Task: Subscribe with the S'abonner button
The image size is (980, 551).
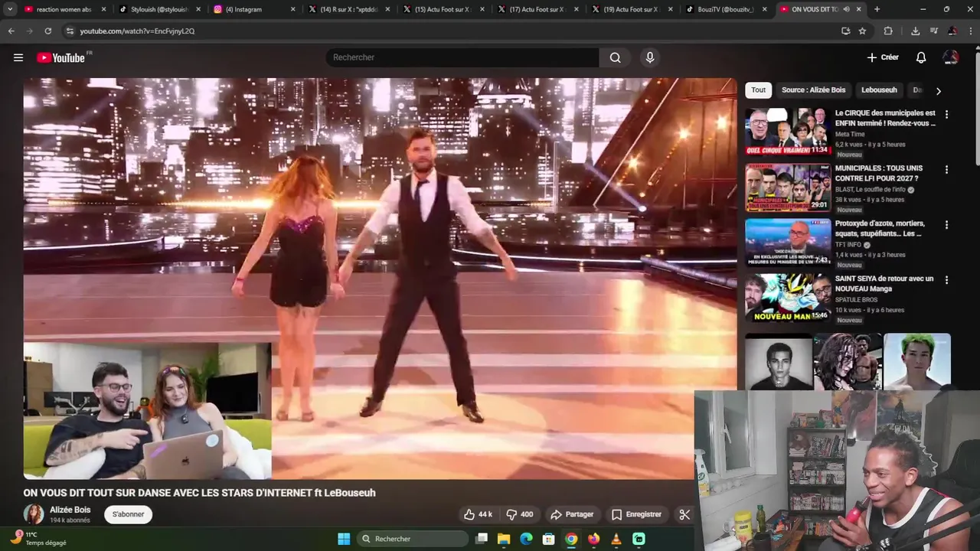Action: coord(128,514)
